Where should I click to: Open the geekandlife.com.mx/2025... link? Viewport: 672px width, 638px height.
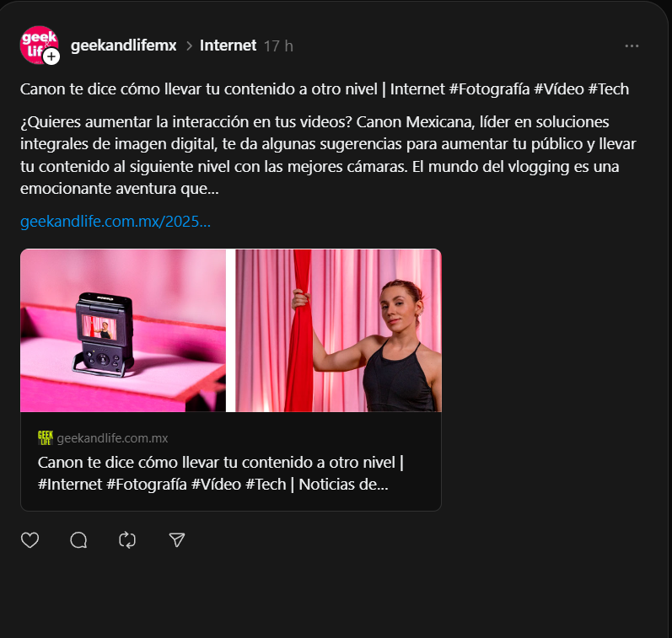[116, 221]
